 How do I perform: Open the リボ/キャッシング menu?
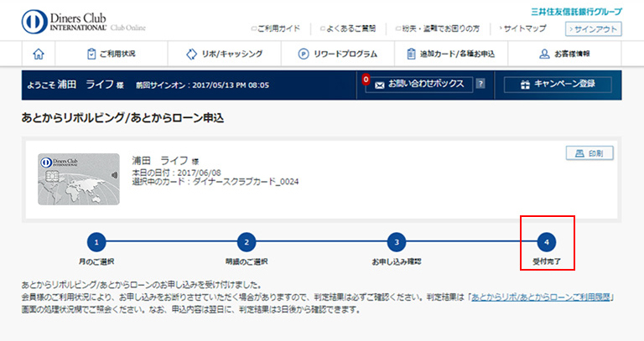pyautogui.click(x=224, y=54)
